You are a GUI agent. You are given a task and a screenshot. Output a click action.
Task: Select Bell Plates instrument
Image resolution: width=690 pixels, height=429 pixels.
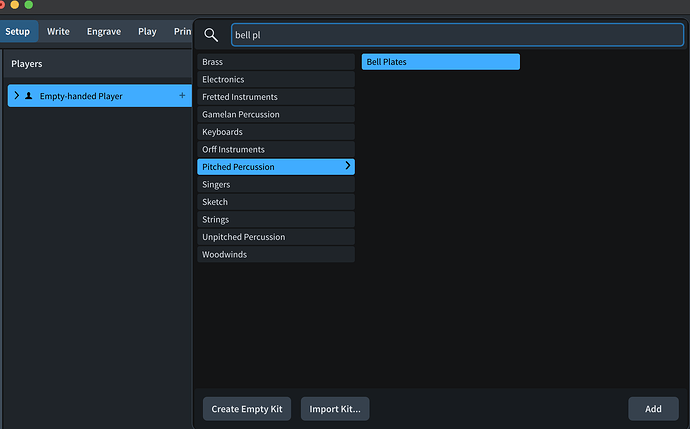(x=440, y=62)
